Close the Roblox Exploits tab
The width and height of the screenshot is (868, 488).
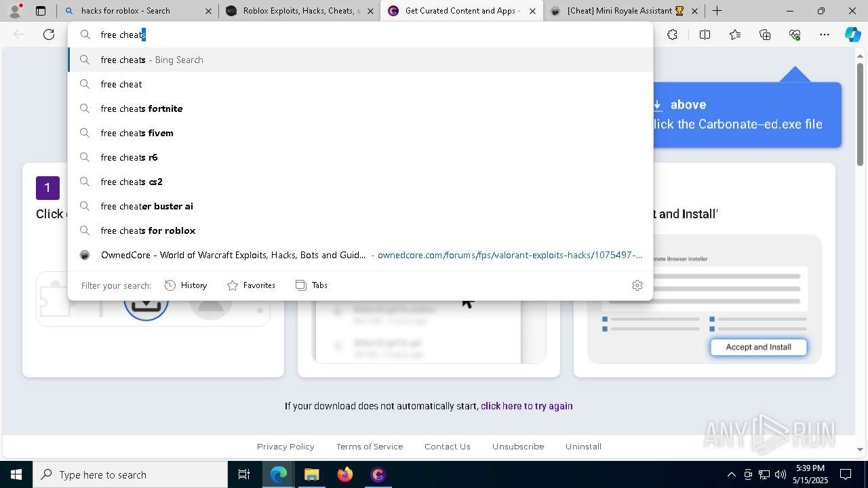(x=370, y=11)
